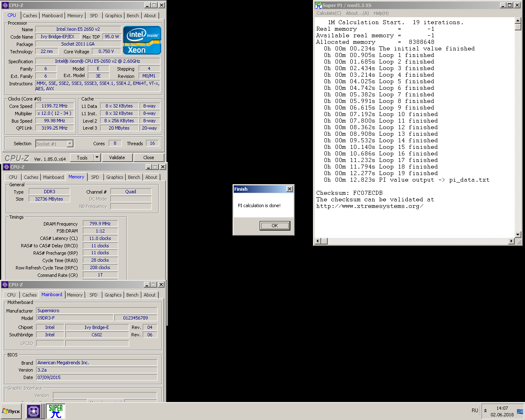Click the tray display icon beside the clock
The height and width of the screenshot is (420, 525).
click(x=520, y=411)
